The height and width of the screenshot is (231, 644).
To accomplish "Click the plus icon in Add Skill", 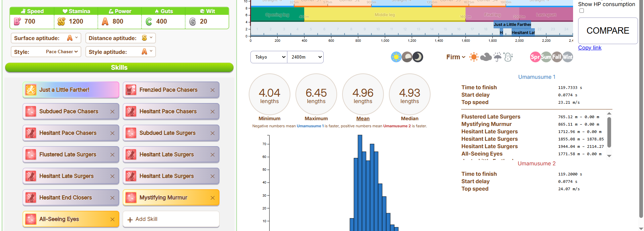I will (130, 220).
